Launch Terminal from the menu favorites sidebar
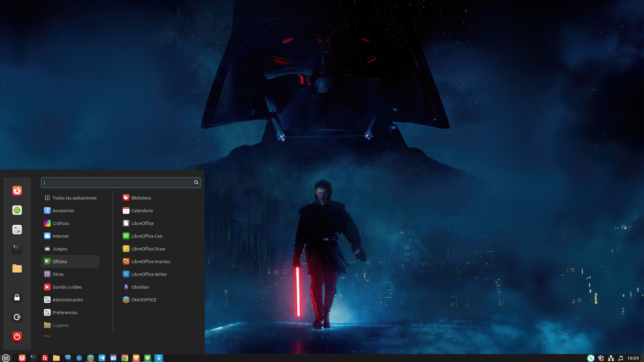 tap(17, 248)
